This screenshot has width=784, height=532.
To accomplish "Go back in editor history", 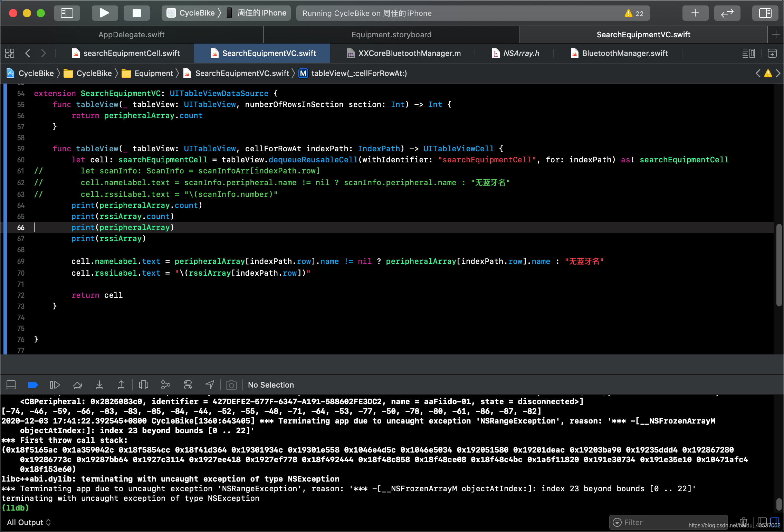I will pos(28,53).
